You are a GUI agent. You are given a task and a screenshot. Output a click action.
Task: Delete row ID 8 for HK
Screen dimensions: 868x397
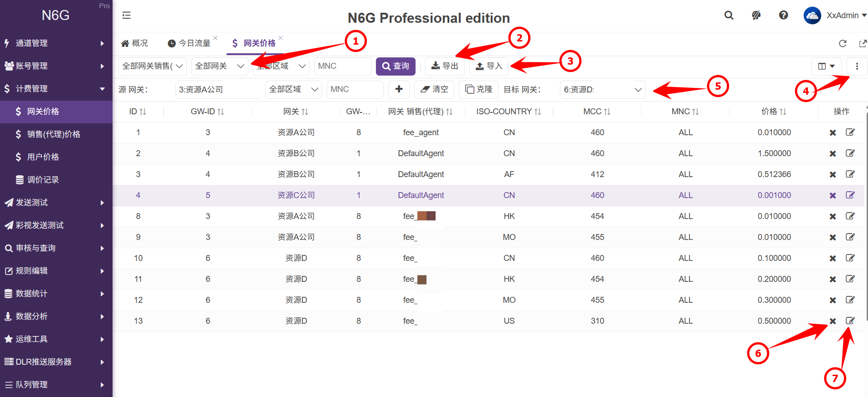pyautogui.click(x=832, y=216)
